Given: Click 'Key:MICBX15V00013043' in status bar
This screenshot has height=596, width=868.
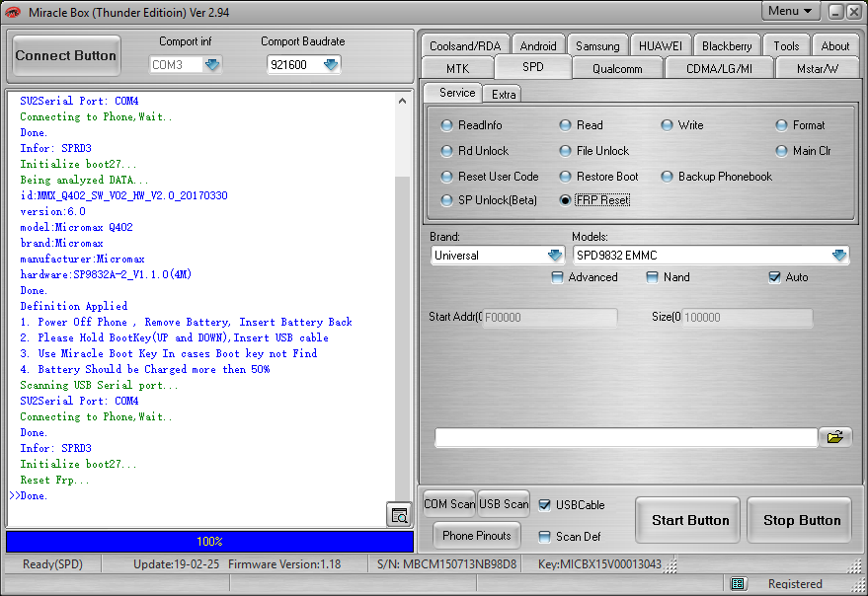Looking at the screenshot, I should (x=599, y=563).
